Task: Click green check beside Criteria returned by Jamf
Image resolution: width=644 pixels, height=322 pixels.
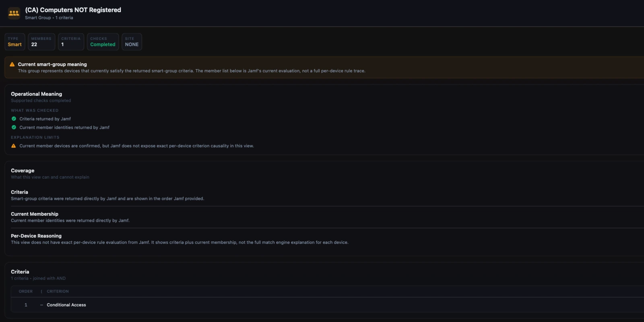Action: (14, 119)
